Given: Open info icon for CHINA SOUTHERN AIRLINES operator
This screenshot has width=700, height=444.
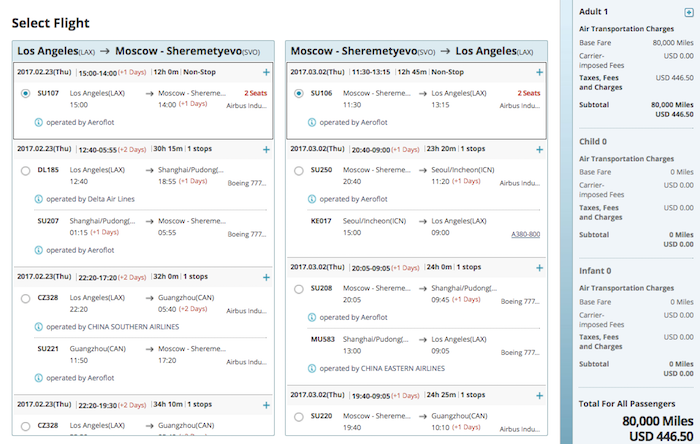Looking at the screenshot, I should pos(39,327).
